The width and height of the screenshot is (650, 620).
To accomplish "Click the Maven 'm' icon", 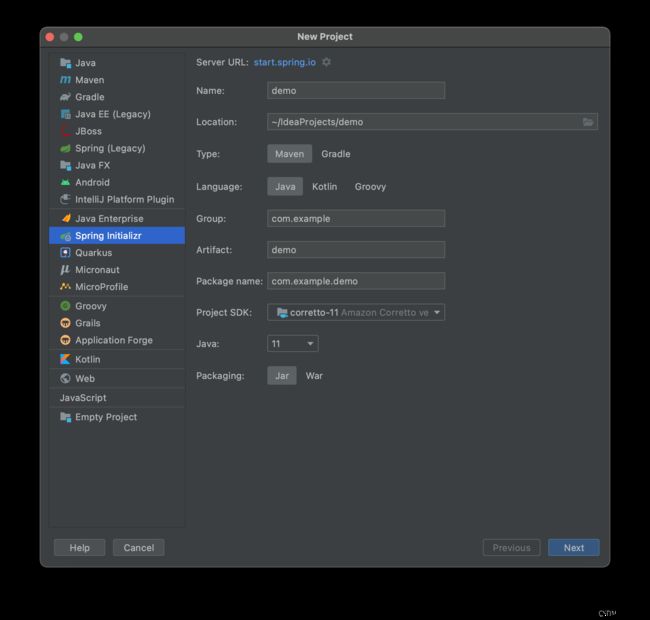I will point(65,80).
